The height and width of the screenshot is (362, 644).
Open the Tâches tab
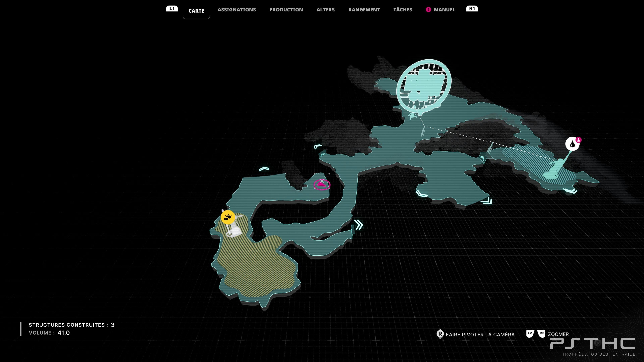pyautogui.click(x=403, y=10)
